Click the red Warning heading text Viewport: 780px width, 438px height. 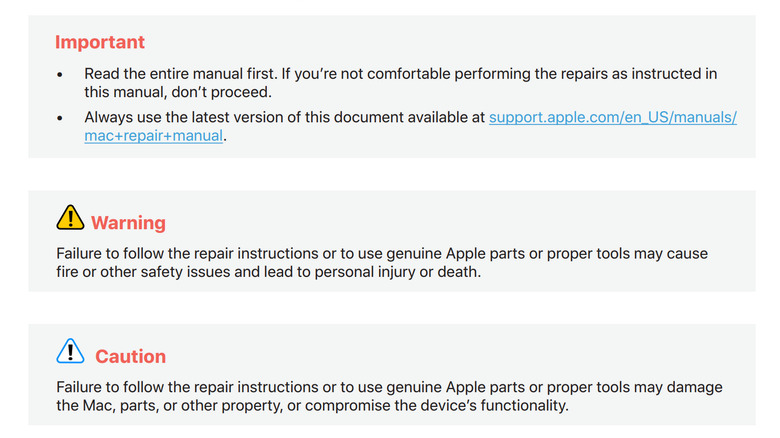point(128,222)
